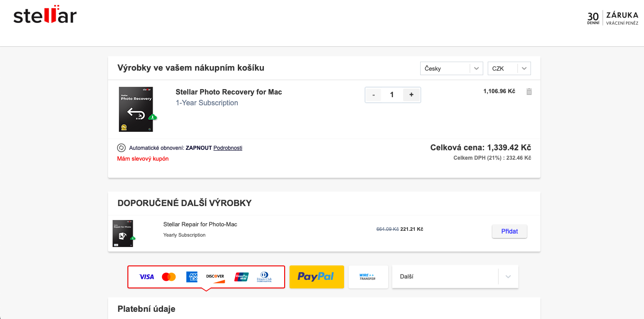This screenshot has width=644, height=319.
Task: Add Stellar Repair for Photo-Mac via Přidat
Action: coord(509,231)
